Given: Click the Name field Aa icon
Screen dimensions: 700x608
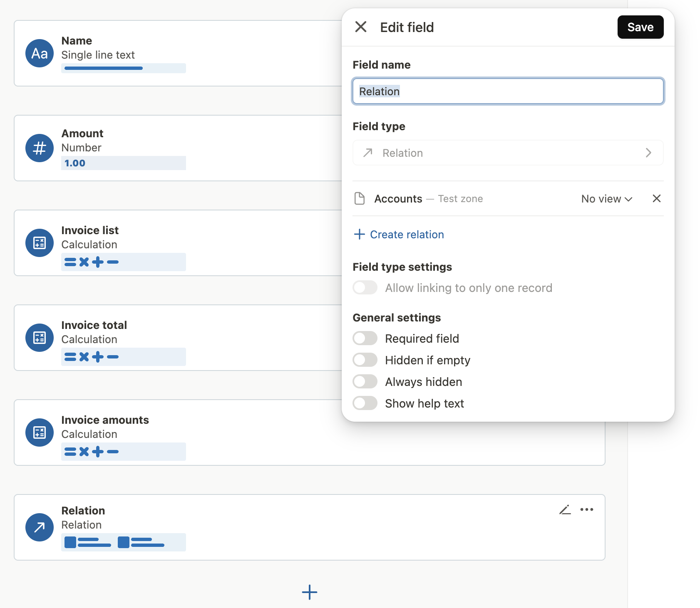Looking at the screenshot, I should pyautogui.click(x=40, y=53).
